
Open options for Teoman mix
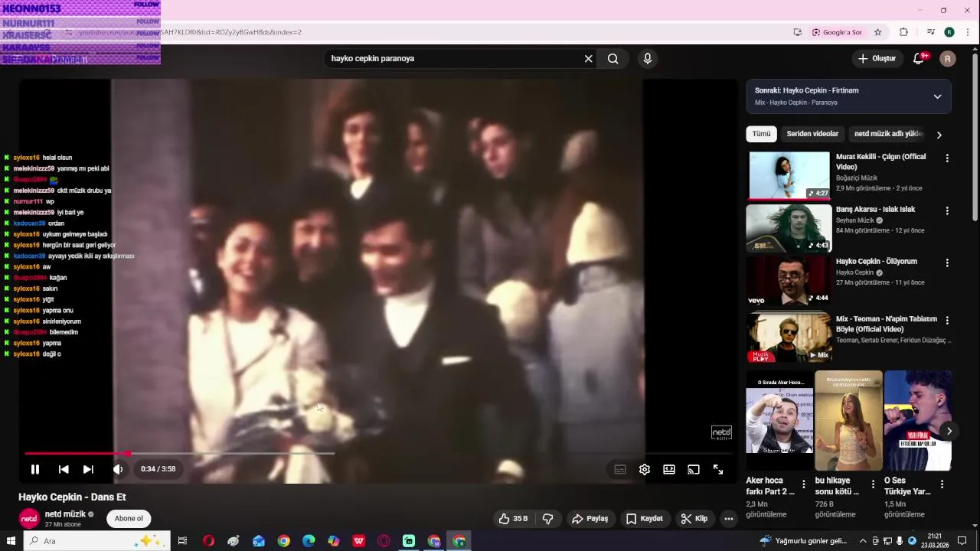tap(947, 320)
